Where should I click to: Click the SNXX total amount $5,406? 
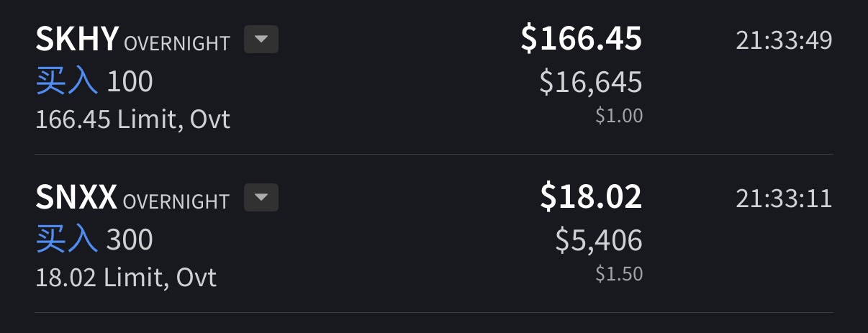point(599,242)
